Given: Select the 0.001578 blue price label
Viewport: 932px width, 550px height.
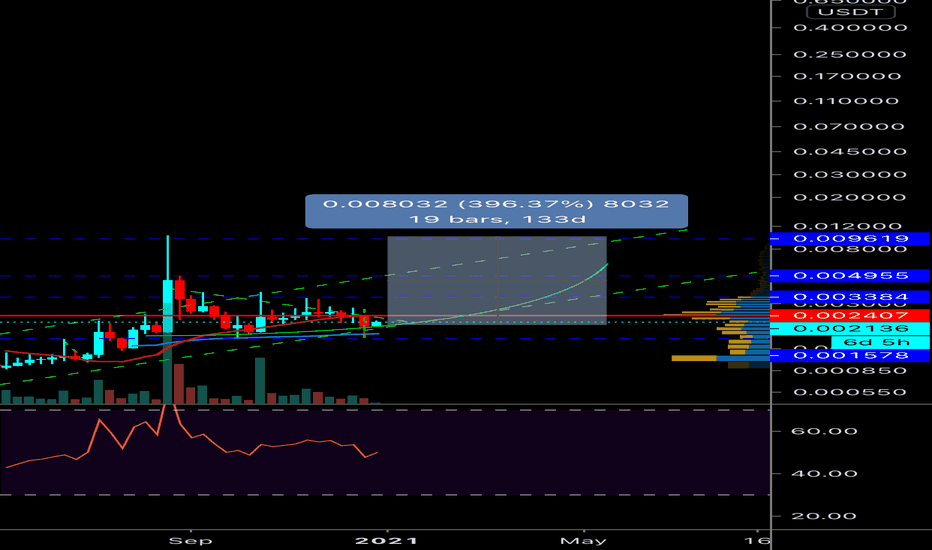Looking at the screenshot, I should pyautogui.click(x=850, y=355).
